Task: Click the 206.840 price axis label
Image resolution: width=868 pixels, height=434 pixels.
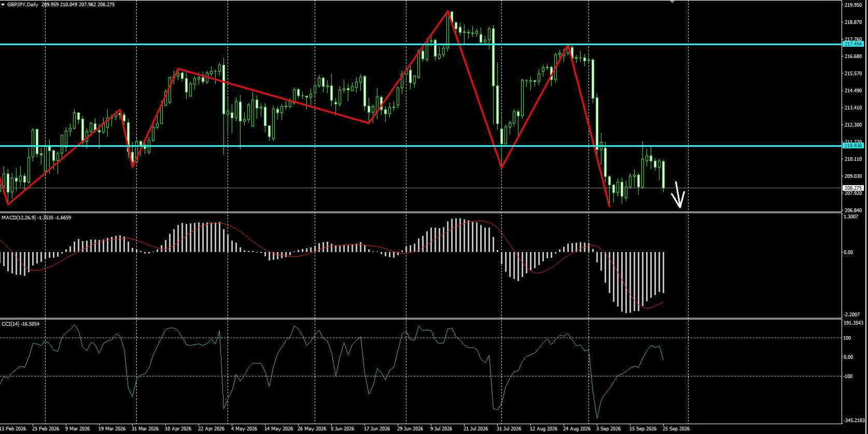Action: tap(853, 210)
